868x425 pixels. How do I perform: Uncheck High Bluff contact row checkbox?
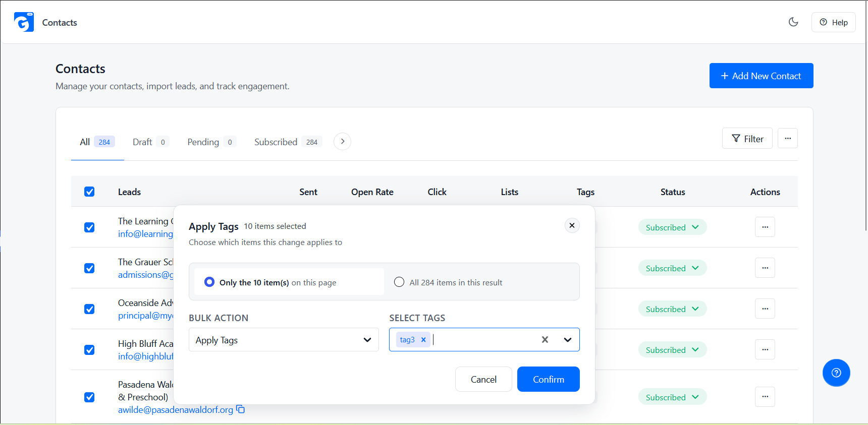[89, 350]
